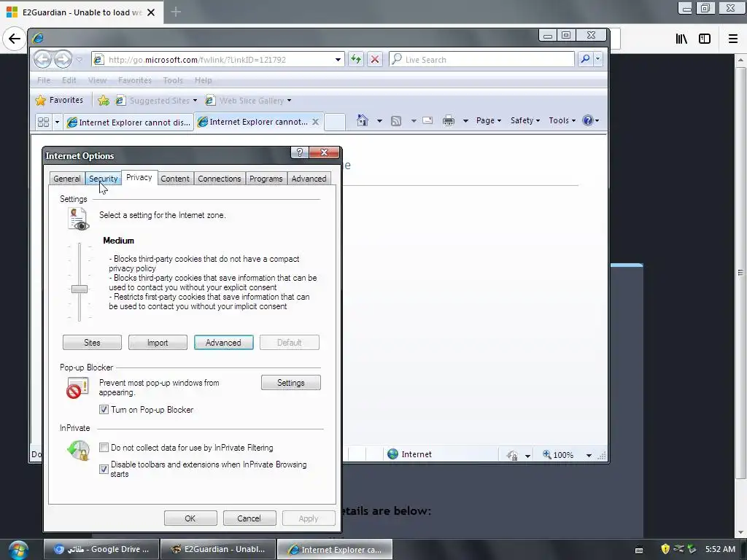This screenshot has width=747, height=560.
Task: Click the Windows Start orb
Action: [18, 550]
